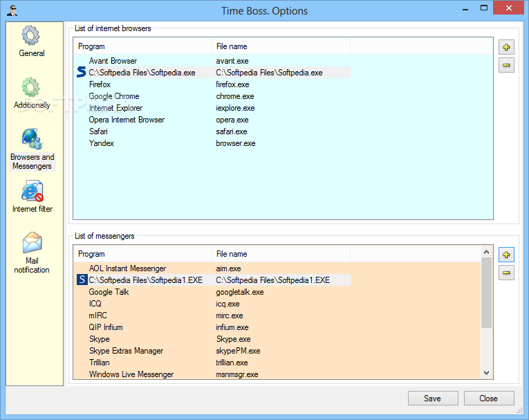
Task: Select C:\Softpedia Files\Softpedia.exe program entry
Action: point(142,73)
